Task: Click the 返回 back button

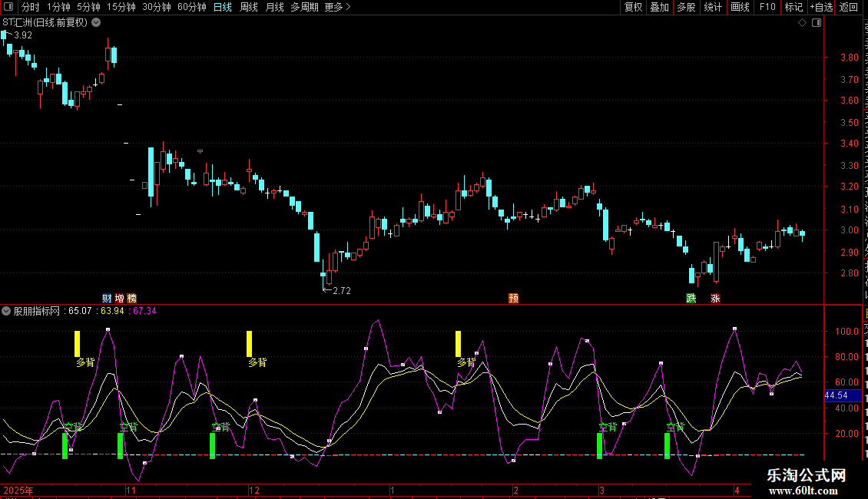Action: 848,7
